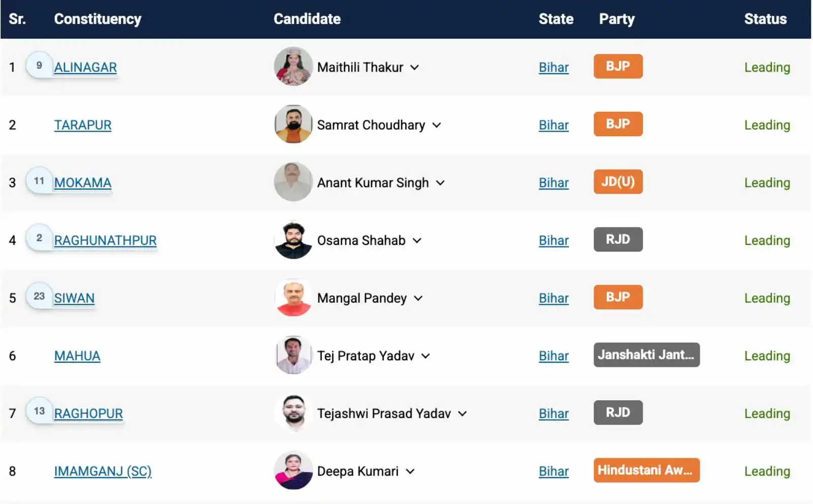The height and width of the screenshot is (504, 813).
Task: Click the Hindustani Aw... party tag
Action: point(646,470)
